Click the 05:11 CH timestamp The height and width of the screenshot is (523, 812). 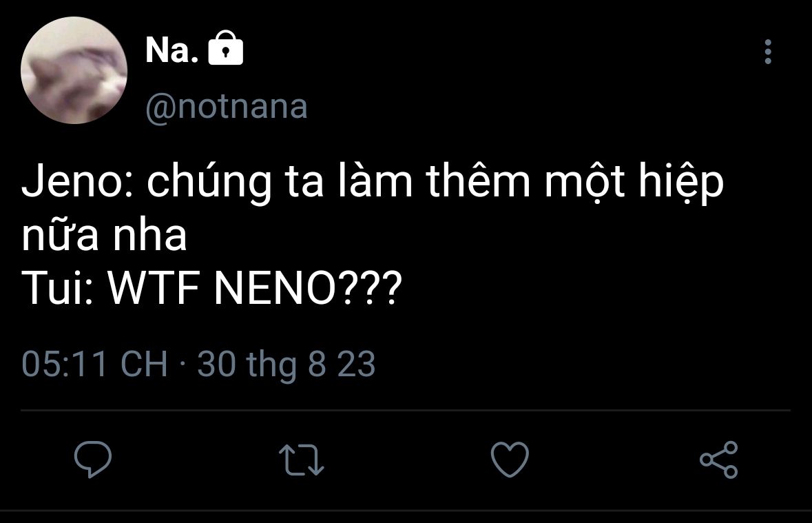point(94,364)
